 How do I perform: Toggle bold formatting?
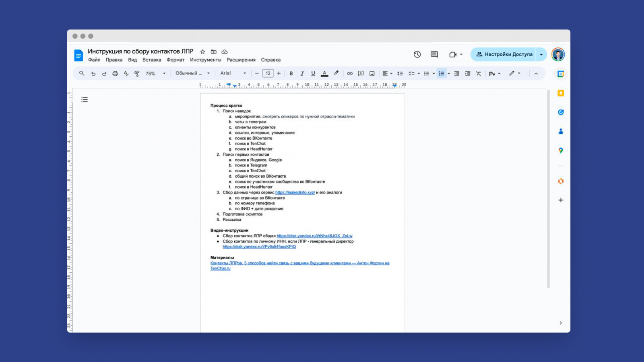(291, 74)
